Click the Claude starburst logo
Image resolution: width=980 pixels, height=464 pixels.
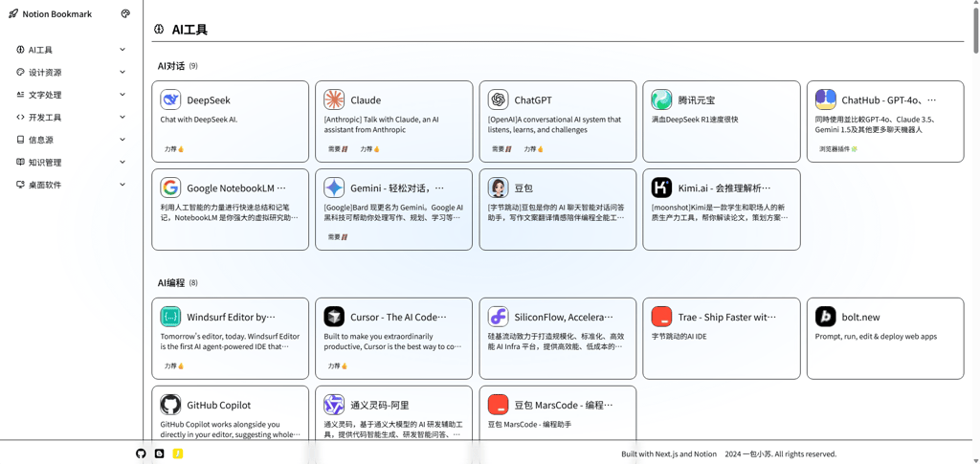[334, 99]
